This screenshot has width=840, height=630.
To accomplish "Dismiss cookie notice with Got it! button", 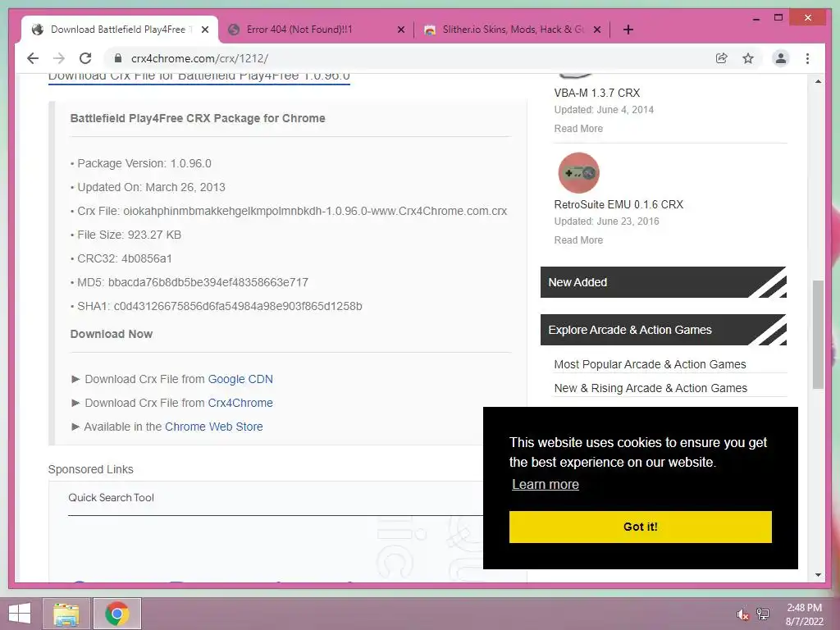I will pyautogui.click(x=640, y=527).
